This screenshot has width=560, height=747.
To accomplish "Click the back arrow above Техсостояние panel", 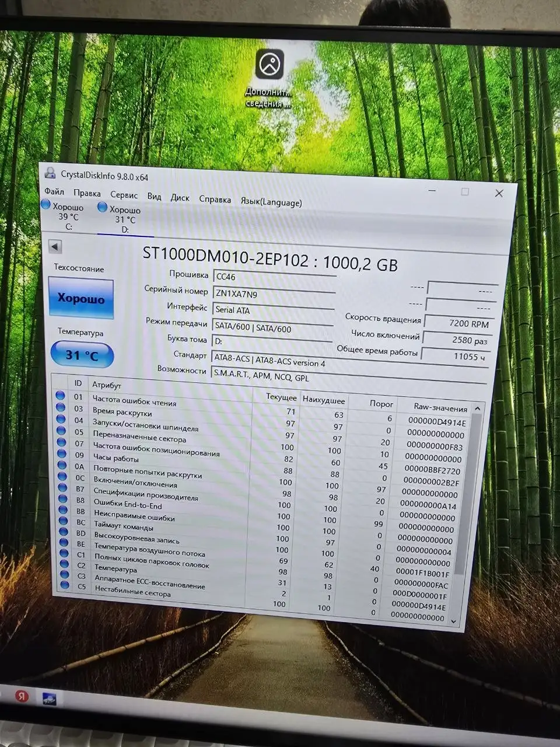I will (x=54, y=246).
